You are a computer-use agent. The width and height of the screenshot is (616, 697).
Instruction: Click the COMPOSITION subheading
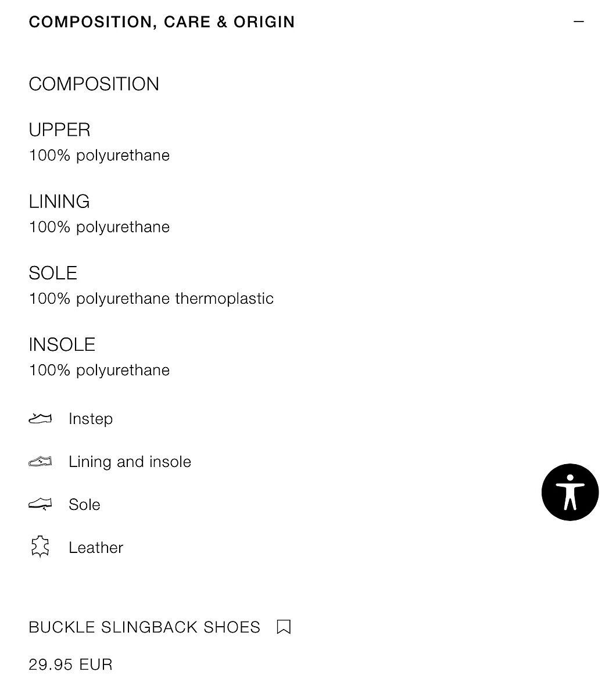click(94, 84)
